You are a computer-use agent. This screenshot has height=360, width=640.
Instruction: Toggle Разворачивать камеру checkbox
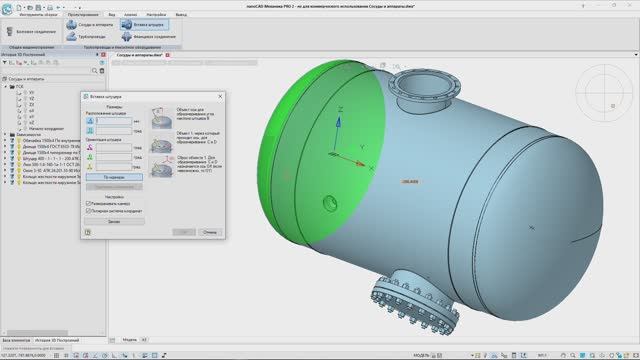88,203
